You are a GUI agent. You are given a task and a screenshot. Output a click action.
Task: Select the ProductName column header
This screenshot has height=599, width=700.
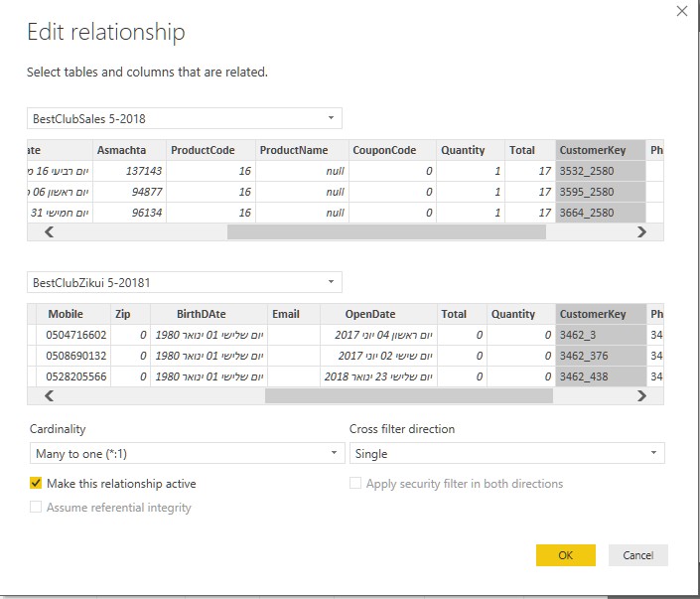click(x=302, y=150)
